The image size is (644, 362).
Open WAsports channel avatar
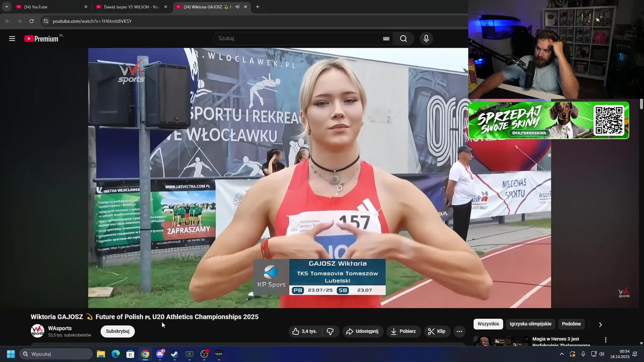(x=37, y=331)
